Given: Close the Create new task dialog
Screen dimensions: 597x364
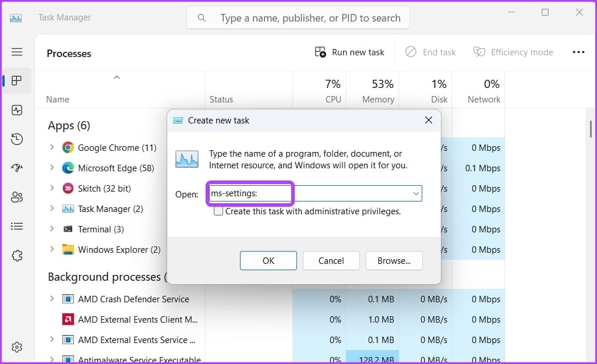Looking at the screenshot, I should [428, 121].
